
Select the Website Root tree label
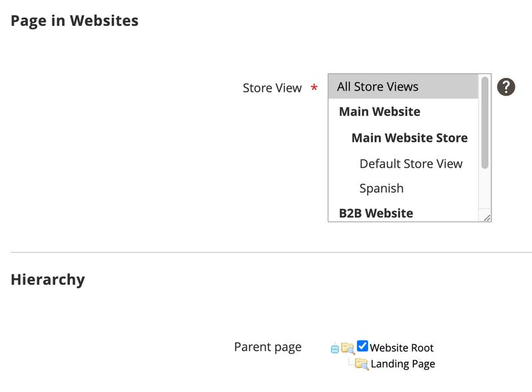[x=401, y=348]
